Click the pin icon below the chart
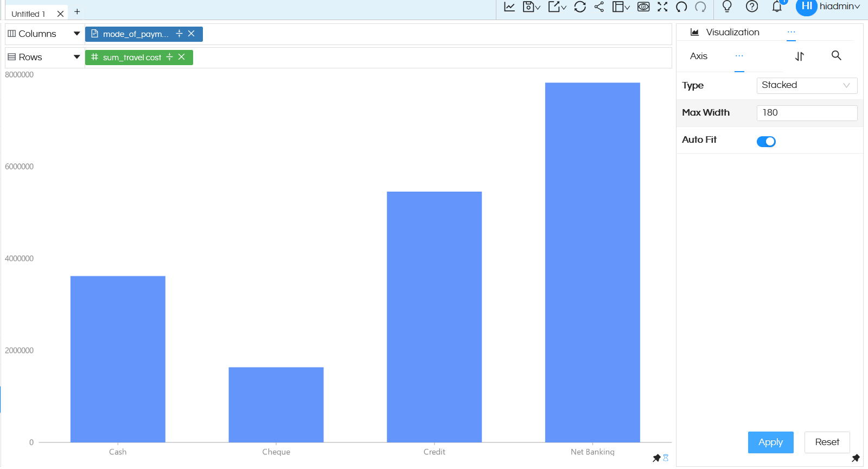Screen dimensions: 868x469 click(x=656, y=458)
